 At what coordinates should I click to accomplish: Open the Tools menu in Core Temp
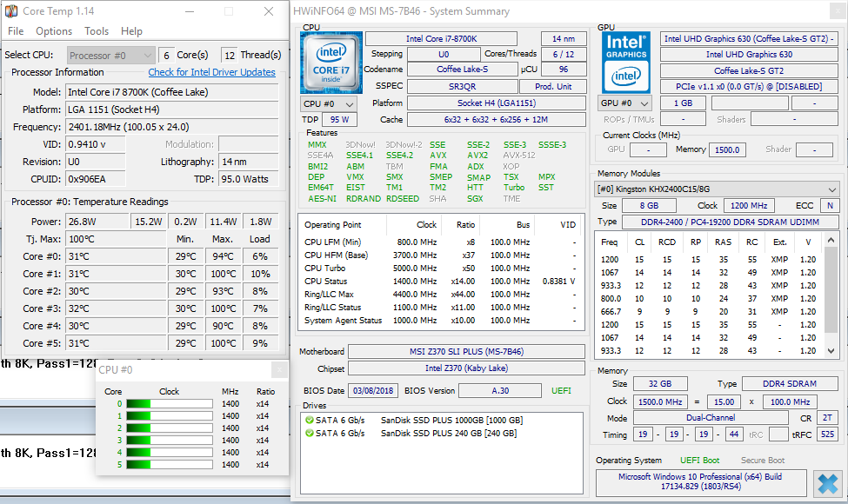[x=97, y=30]
